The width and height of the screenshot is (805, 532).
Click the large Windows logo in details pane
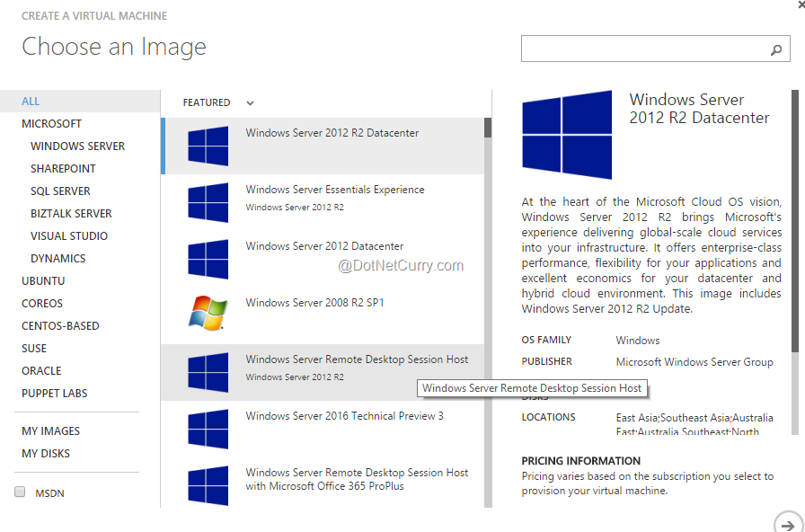[x=567, y=135]
